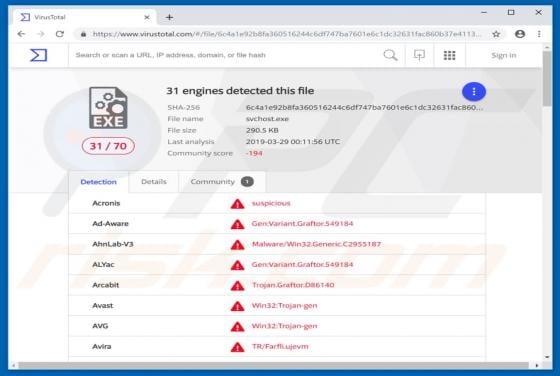The height and width of the screenshot is (376, 560).
Task: Open a new browser tab with the plus
Action: click(x=170, y=17)
